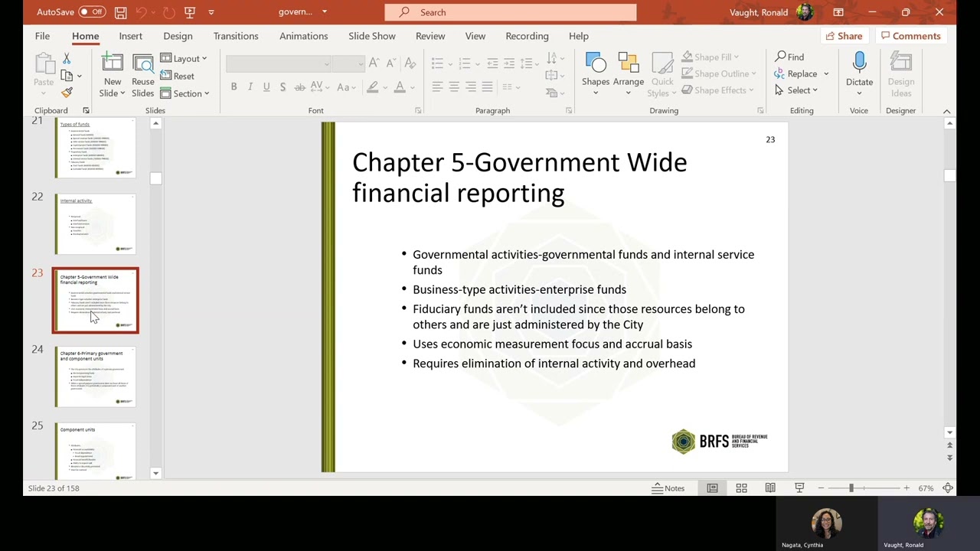Collapse the ribbon with the chevron
The height and width of the screenshot is (551, 980).
point(946,111)
